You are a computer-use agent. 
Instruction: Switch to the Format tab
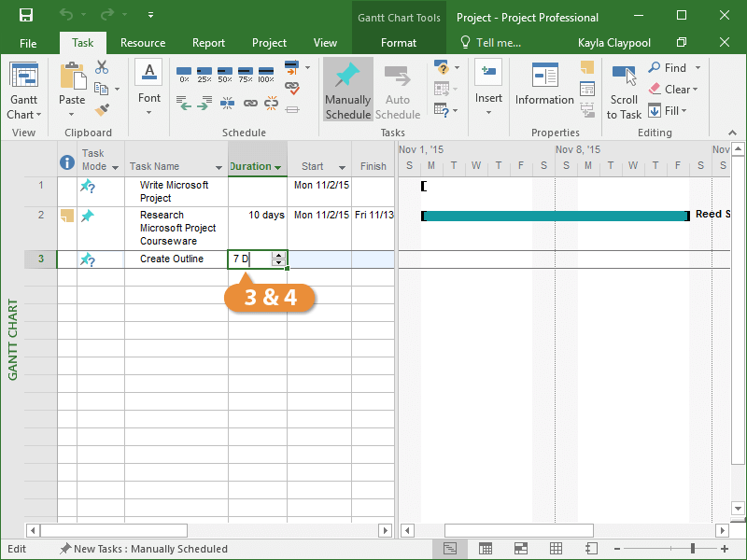(399, 43)
